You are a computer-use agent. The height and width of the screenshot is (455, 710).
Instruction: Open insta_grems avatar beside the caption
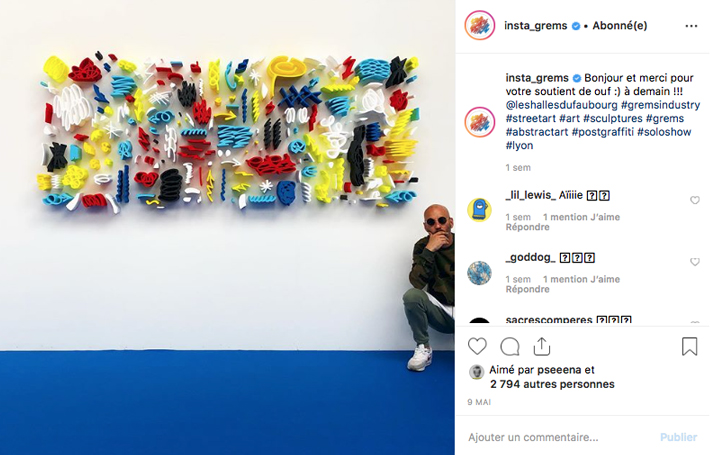click(480, 122)
